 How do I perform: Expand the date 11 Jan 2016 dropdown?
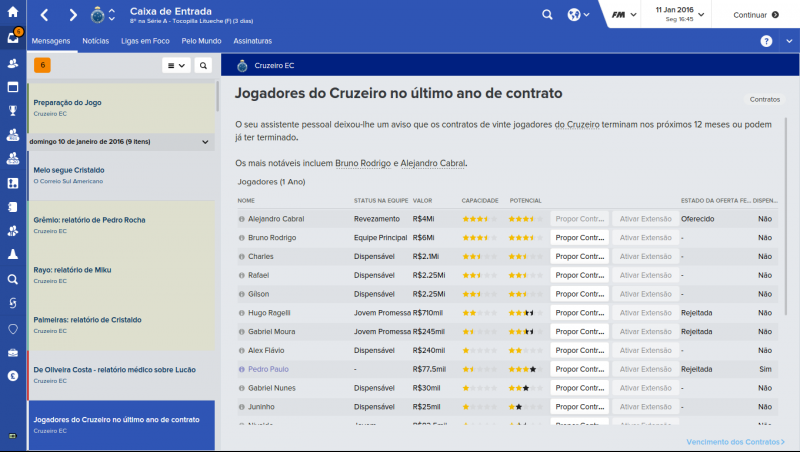(x=705, y=15)
